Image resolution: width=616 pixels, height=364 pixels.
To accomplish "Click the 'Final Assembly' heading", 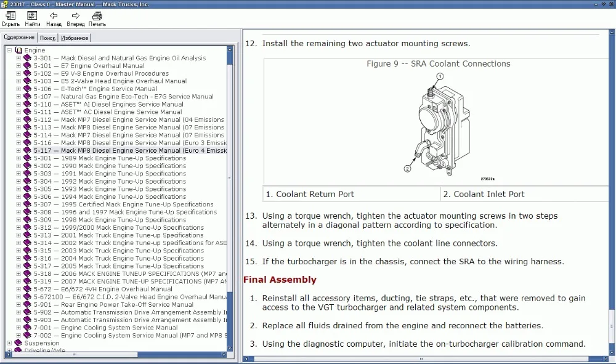I will [x=280, y=280].
